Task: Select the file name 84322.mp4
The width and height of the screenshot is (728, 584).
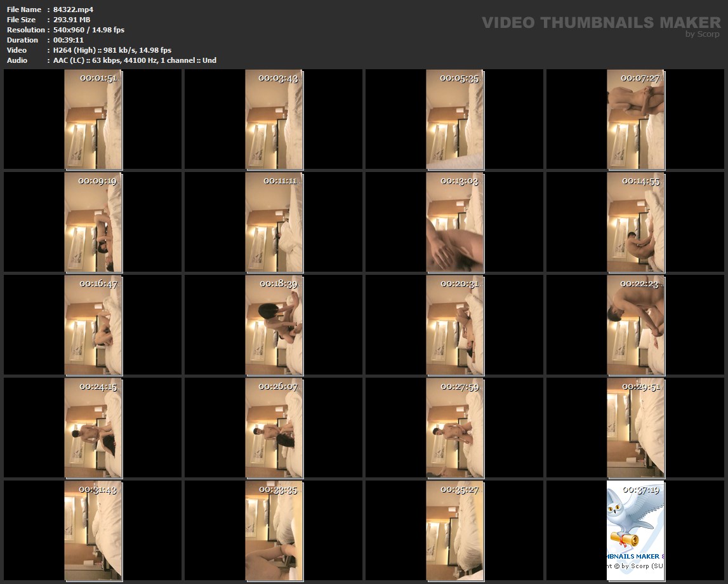Action: pyautogui.click(x=73, y=10)
